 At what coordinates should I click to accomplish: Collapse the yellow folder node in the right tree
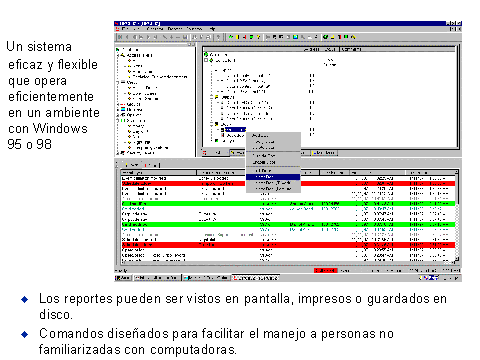212,97
